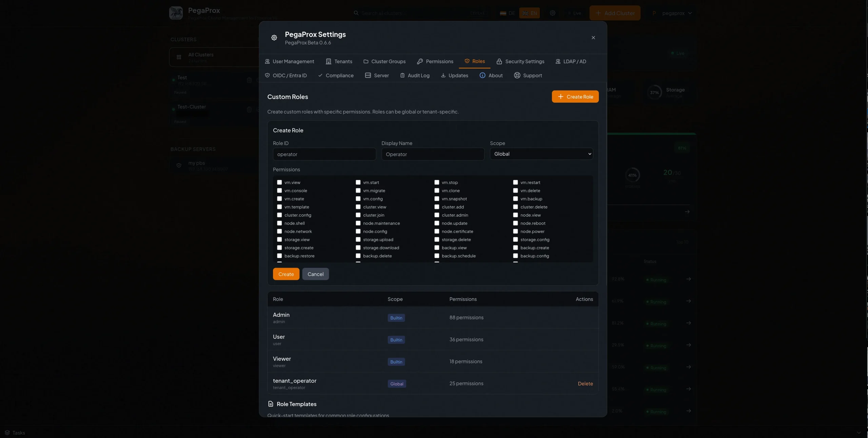Open the Permissions tab
The image size is (868, 438).
point(435,61)
